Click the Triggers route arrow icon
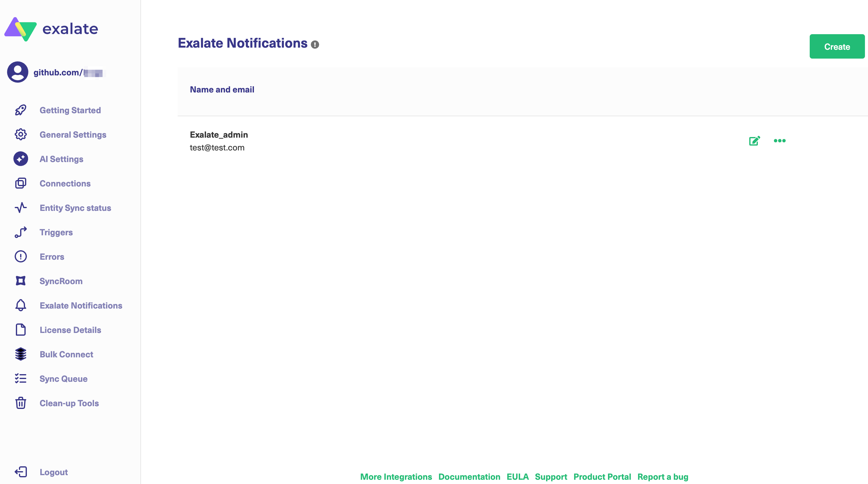 (x=20, y=233)
